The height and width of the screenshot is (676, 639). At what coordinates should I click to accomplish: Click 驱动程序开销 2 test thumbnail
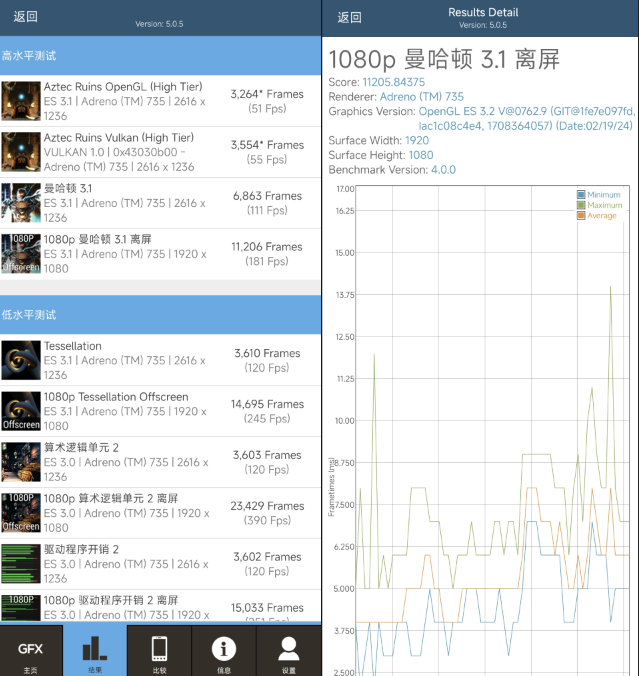[21, 563]
